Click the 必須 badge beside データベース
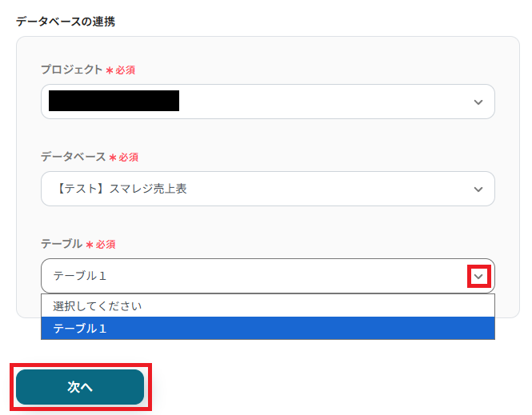Screen dimensions: 532x415 [129, 158]
